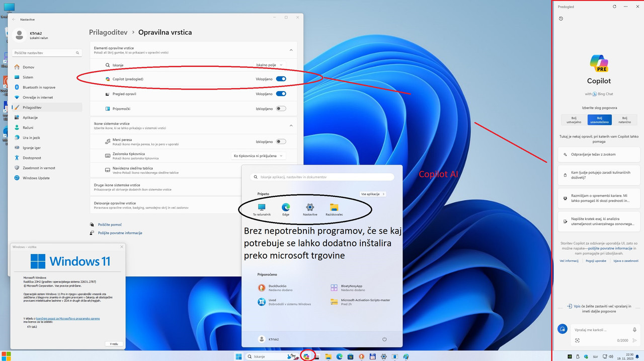Open Microsoft Store from the taskbar

coord(350,356)
